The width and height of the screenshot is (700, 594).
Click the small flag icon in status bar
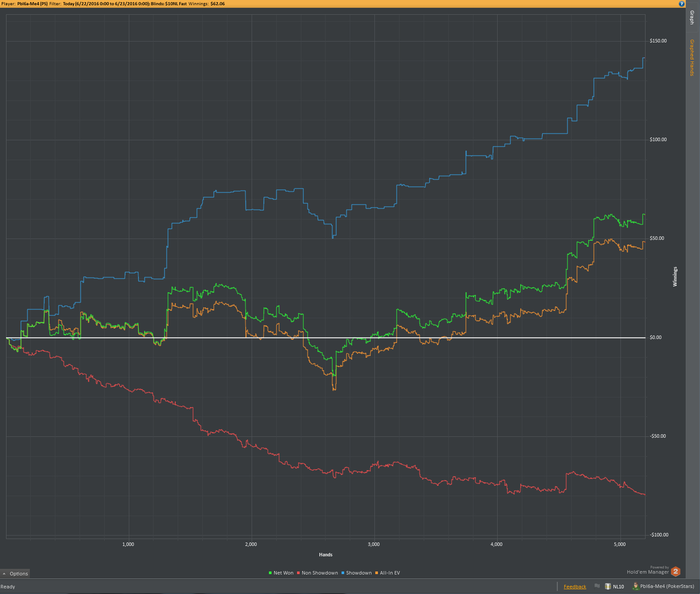[597, 586]
